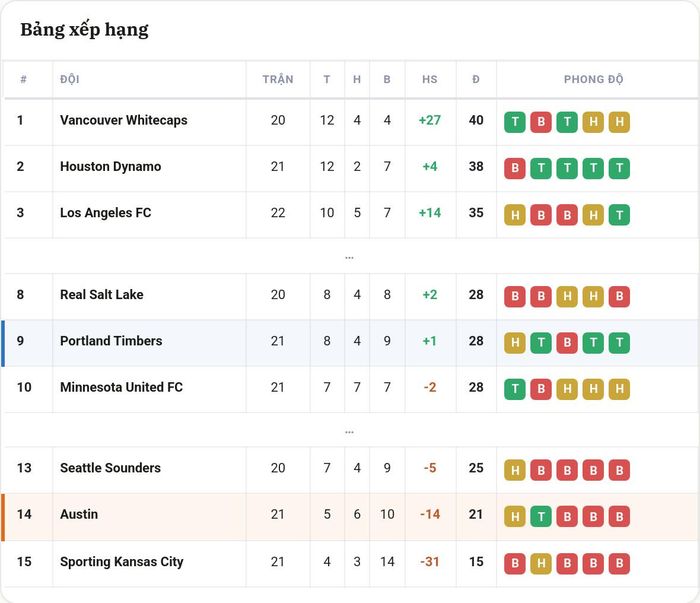Click Portland Timbers' red B form badge
This screenshot has width=700, height=603.
[x=567, y=343]
